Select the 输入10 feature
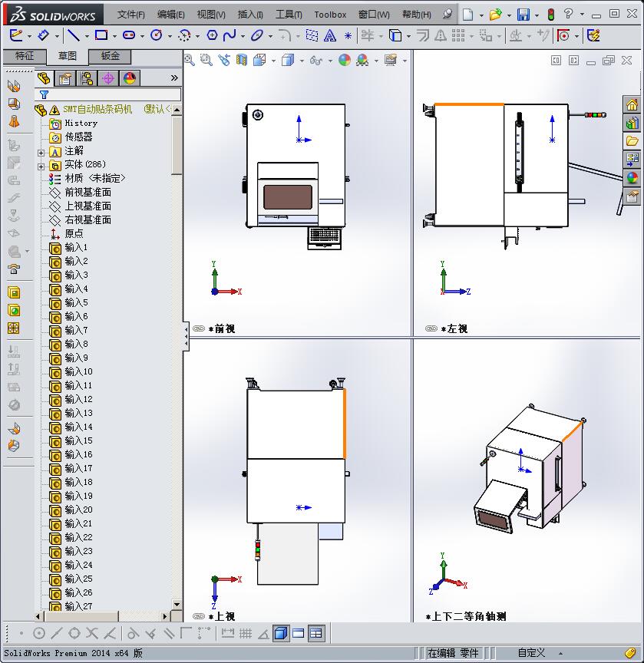This screenshot has width=644, height=663. [78, 371]
